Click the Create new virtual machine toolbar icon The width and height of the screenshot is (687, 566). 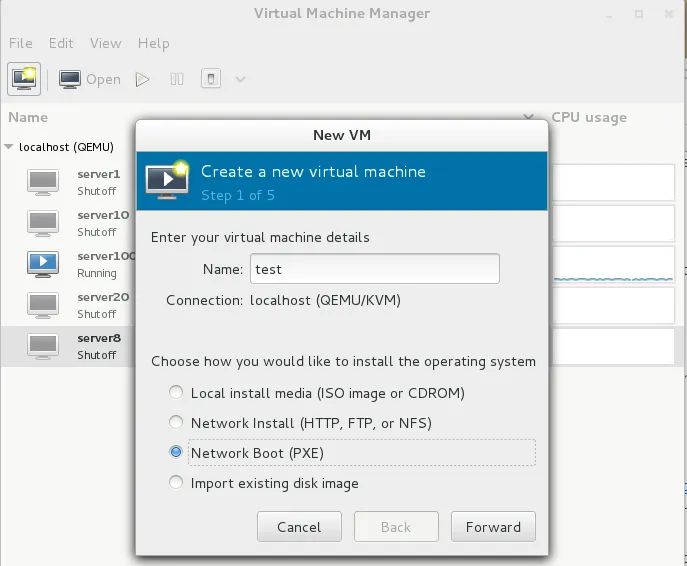[x=24, y=79]
